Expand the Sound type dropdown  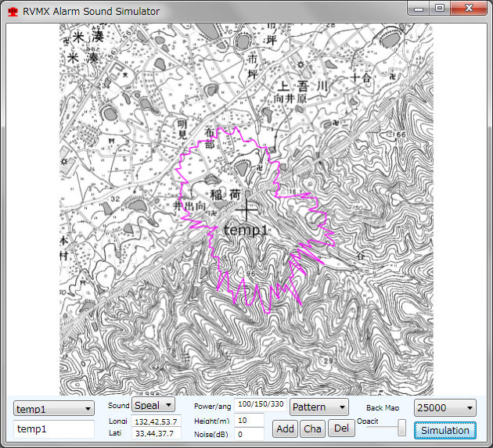coord(153,406)
